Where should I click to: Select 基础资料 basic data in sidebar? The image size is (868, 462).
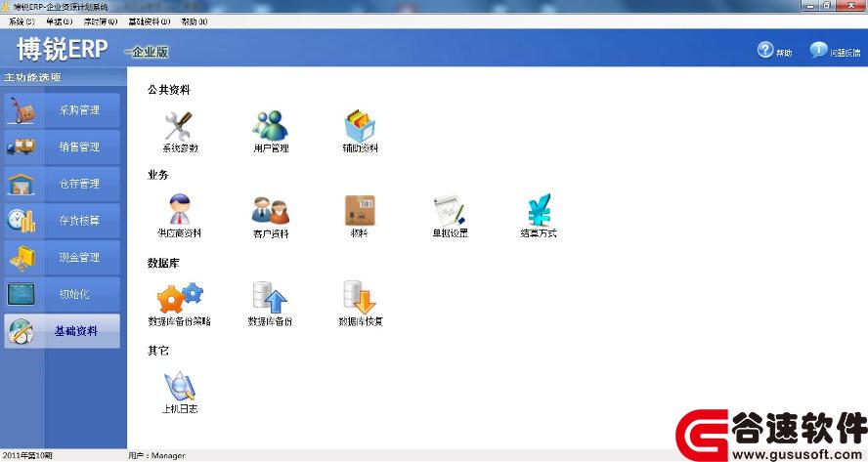tap(62, 331)
